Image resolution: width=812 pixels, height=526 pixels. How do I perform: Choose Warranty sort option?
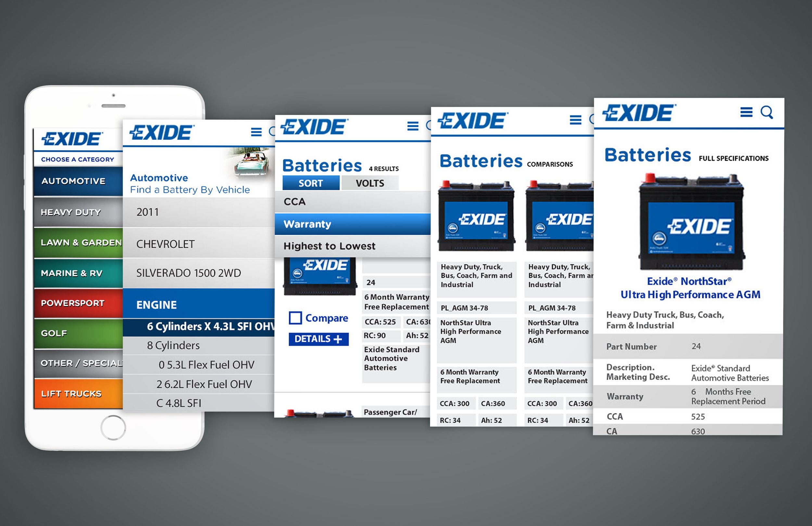(x=353, y=224)
